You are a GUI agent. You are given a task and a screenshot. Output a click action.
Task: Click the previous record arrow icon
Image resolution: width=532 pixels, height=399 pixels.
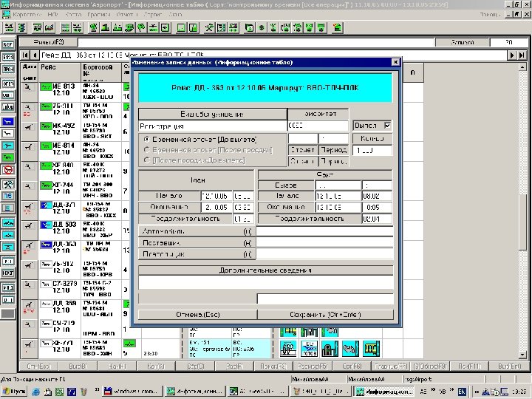(x=35, y=55)
